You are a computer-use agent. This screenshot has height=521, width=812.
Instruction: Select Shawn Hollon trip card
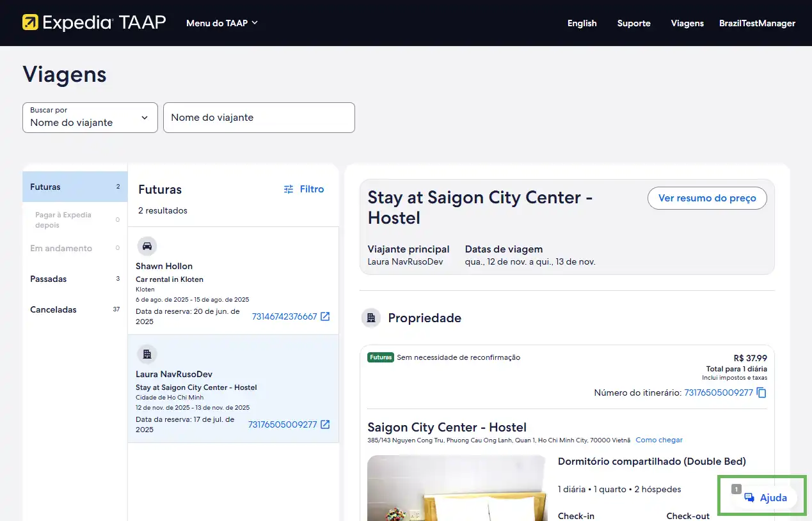[234, 281]
